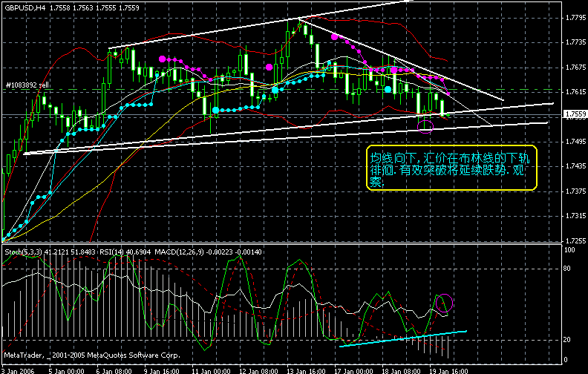Click the 1.7495 price axis label
Viewport: 588px width, 374px height.
pos(575,141)
